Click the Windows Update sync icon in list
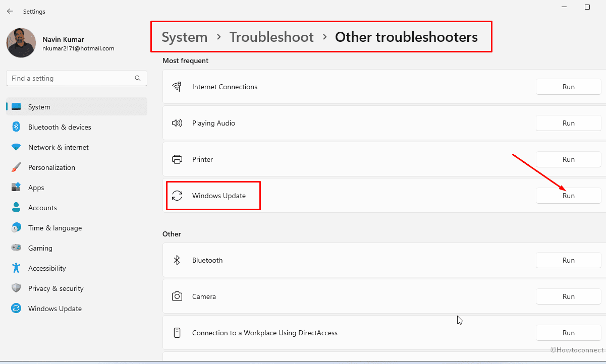The width and height of the screenshot is (606, 364). 177,196
